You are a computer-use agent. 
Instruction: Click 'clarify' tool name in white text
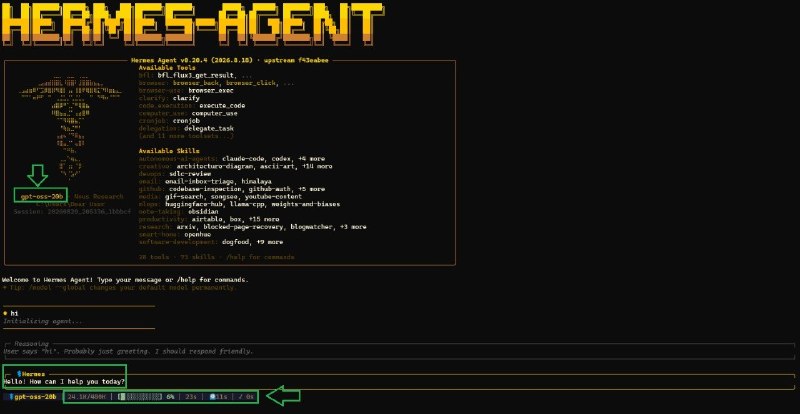coord(186,98)
